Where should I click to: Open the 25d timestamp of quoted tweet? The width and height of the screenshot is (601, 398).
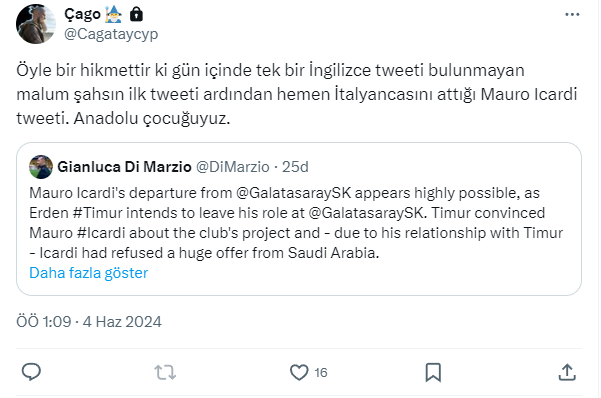(x=295, y=167)
